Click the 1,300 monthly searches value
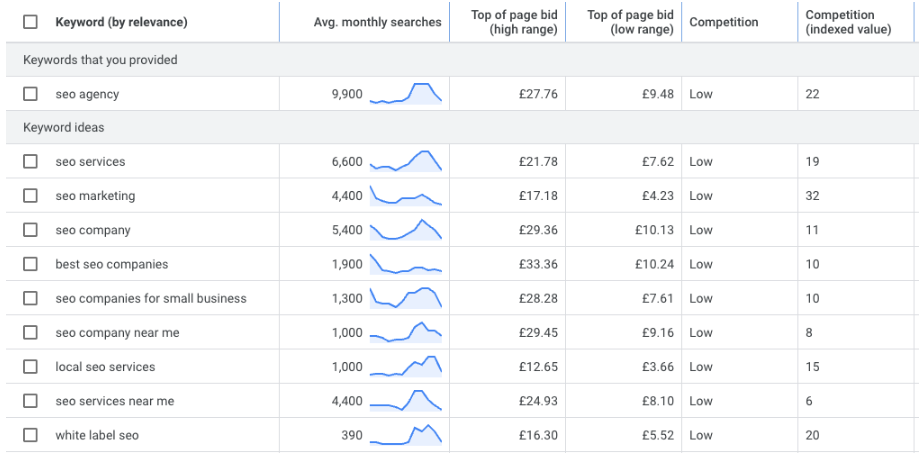Image resolution: width=924 pixels, height=457 pixels. tap(348, 299)
